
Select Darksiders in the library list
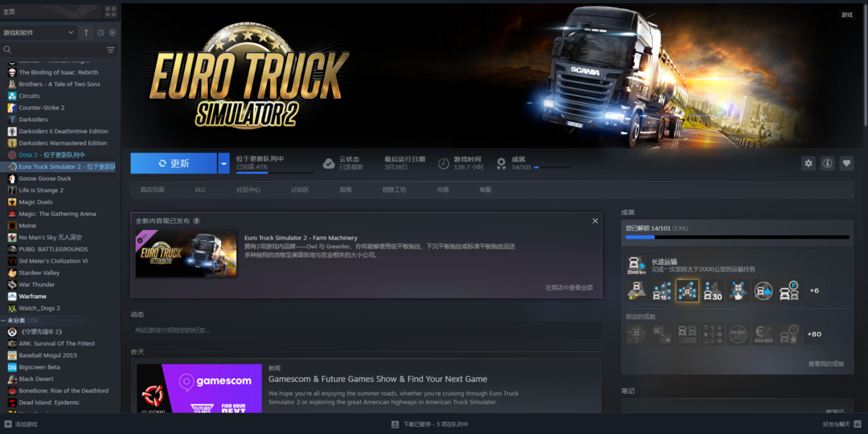pyautogui.click(x=33, y=120)
